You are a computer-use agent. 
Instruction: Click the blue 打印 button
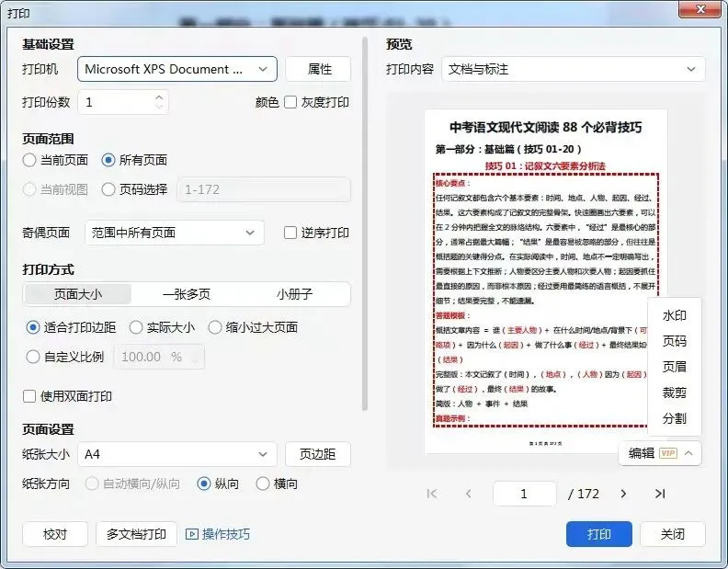[x=599, y=534]
